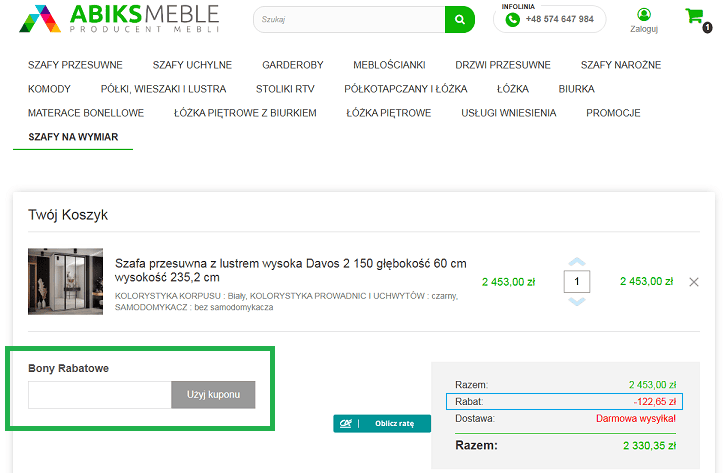Open the Szafy przesuwne menu category
The image size is (726, 473).
(x=75, y=65)
